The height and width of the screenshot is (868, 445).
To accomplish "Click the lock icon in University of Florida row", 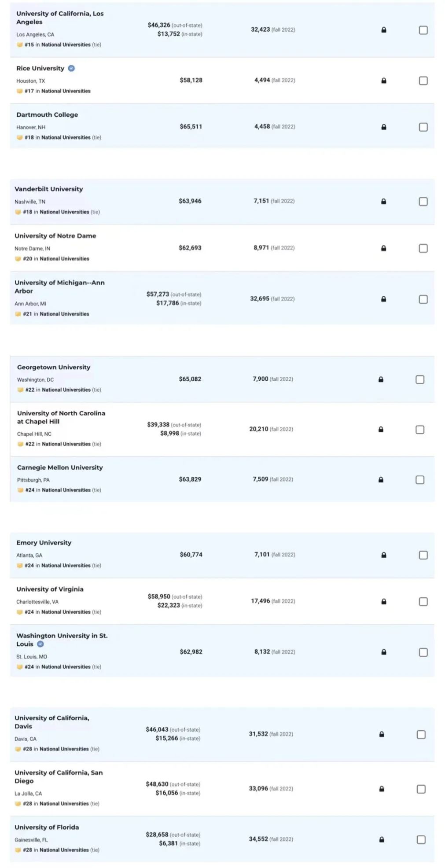I will click(x=382, y=839).
